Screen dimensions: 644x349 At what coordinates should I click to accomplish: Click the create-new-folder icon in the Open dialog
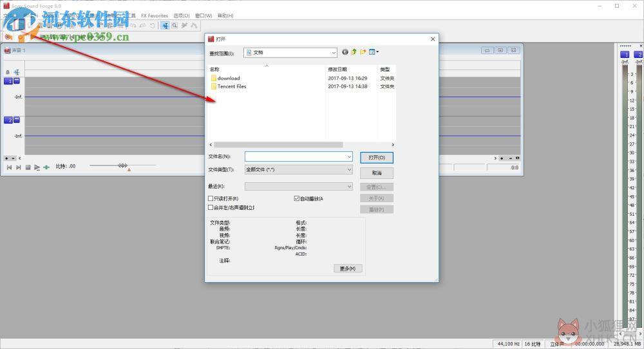(363, 52)
